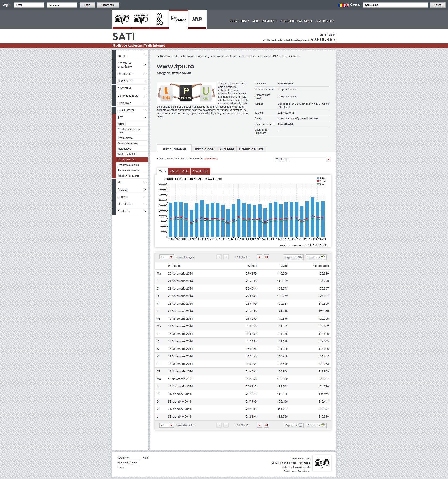Export top table as .xml
Screen dimensions: 448x479
[316, 257]
